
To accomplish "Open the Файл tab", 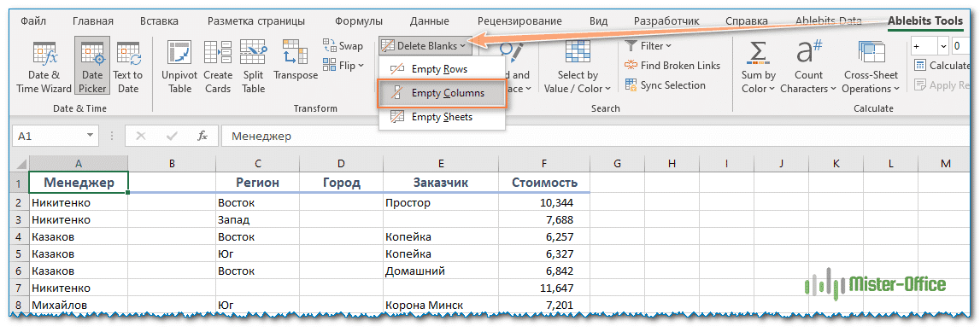I will point(33,20).
